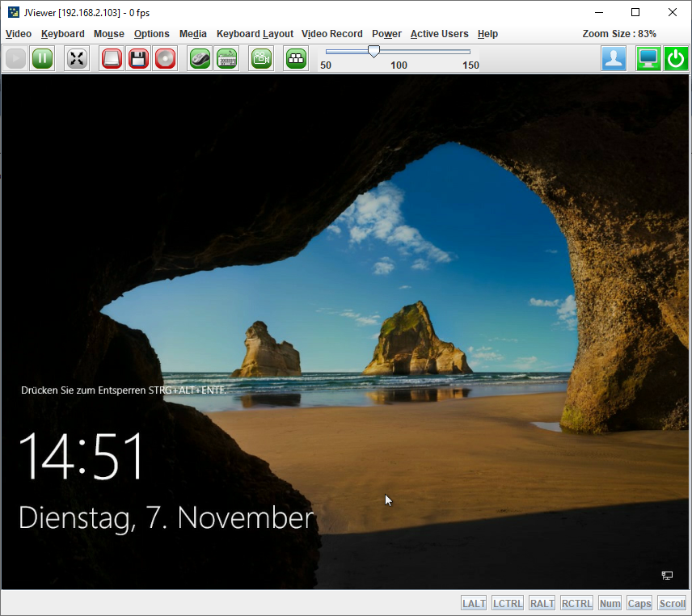Click the green pause redirection icon
The image size is (692, 616).
tap(42, 58)
